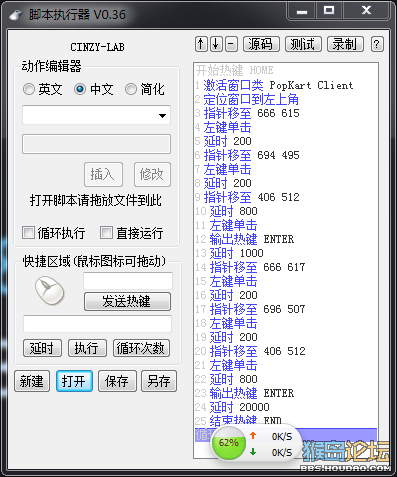This screenshot has height=477, width=397.
Task: Open a script with 打开 button
Action: point(74,381)
